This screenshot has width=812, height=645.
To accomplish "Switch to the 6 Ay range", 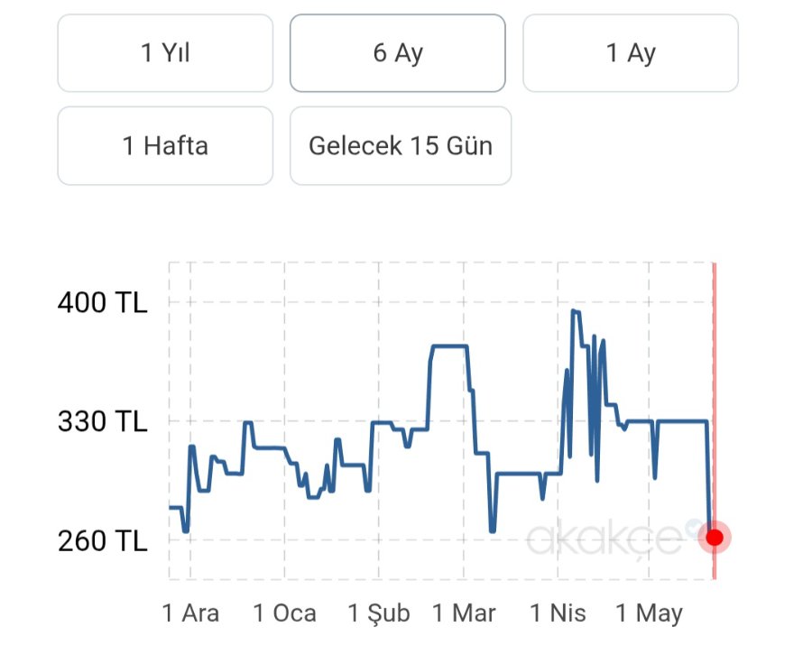I will pos(397,53).
